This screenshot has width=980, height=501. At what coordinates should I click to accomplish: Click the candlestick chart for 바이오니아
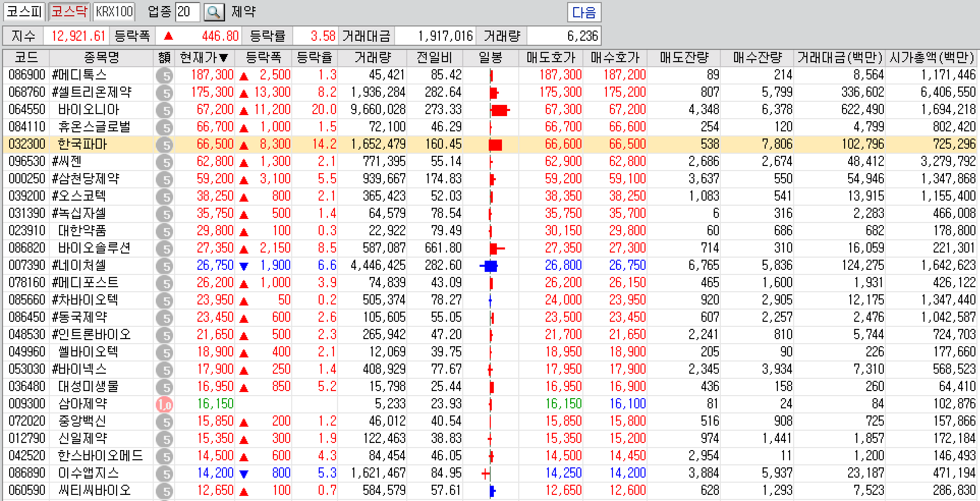(x=499, y=110)
